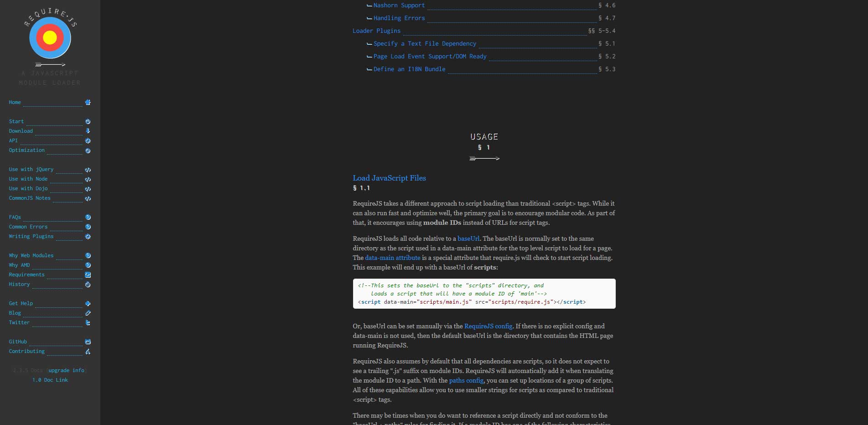Open Why AMD page
Viewport: 868px width, 425px height.
(19, 265)
